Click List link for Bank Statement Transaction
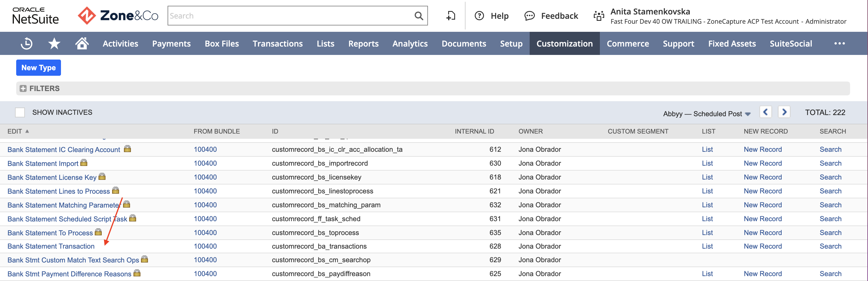 point(707,246)
